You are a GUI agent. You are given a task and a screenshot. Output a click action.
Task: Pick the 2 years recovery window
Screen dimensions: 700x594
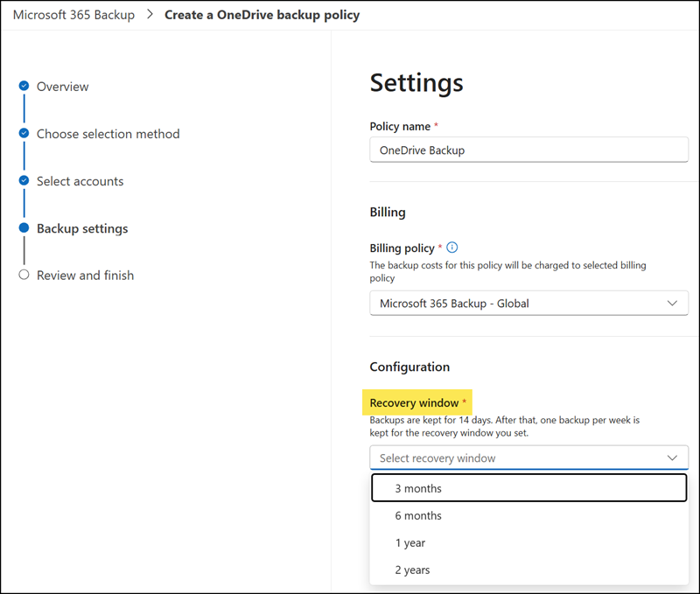tap(529, 570)
